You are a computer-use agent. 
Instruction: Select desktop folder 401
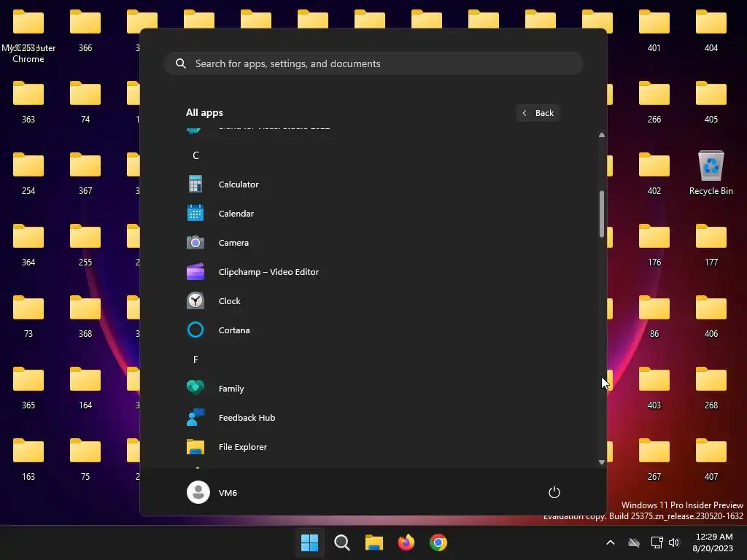coord(654,30)
